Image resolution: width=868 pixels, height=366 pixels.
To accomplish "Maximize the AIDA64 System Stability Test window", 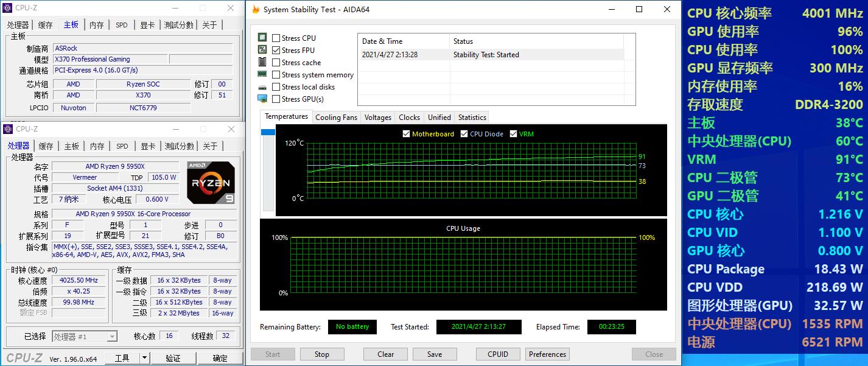I will pyautogui.click(x=639, y=9).
